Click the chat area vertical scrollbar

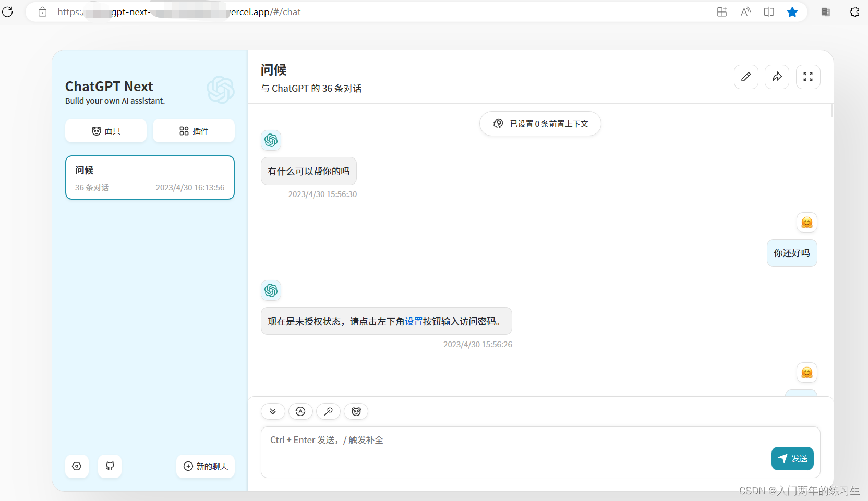coord(831,111)
